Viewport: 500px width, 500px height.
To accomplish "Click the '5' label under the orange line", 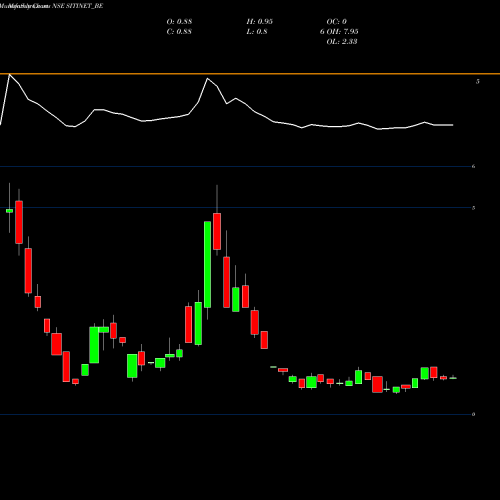I will tap(478, 82).
